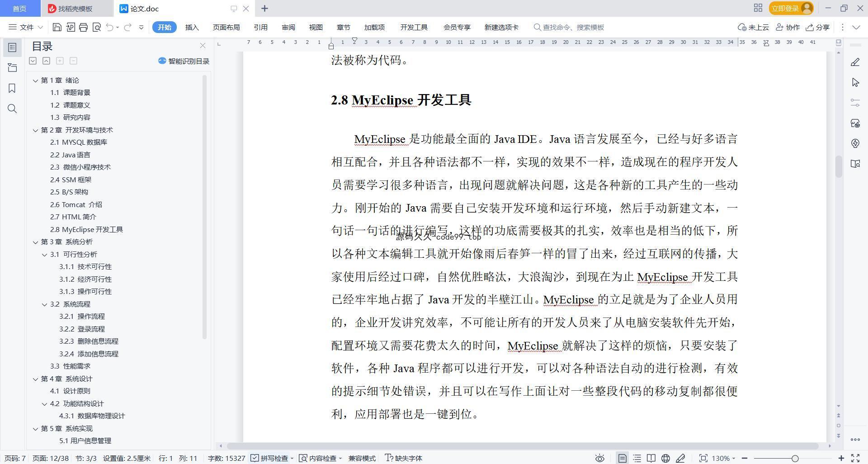Collapse 4.2 功能结构设计 node
Viewport: 868px width, 464px height.
[44, 404]
